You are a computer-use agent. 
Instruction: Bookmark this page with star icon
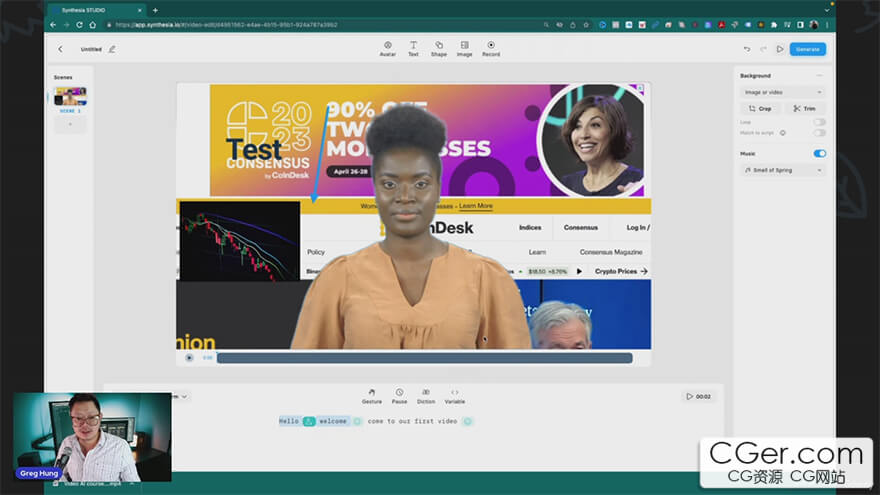[586, 25]
